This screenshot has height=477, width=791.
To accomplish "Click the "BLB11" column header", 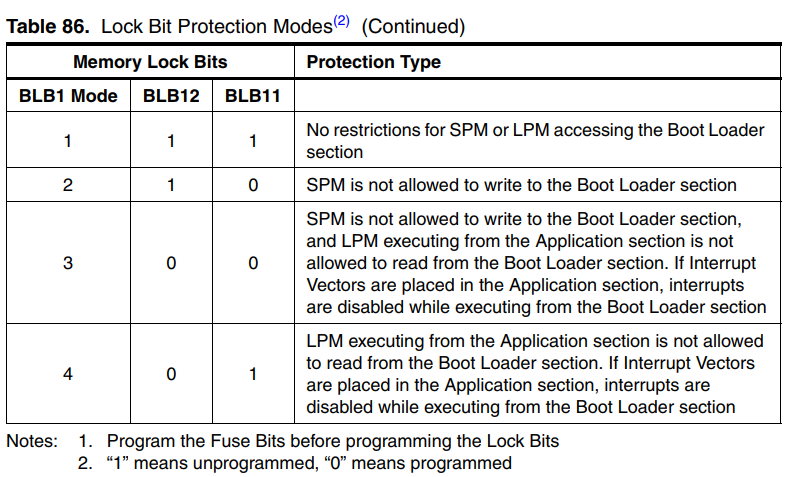I will click(x=252, y=96).
